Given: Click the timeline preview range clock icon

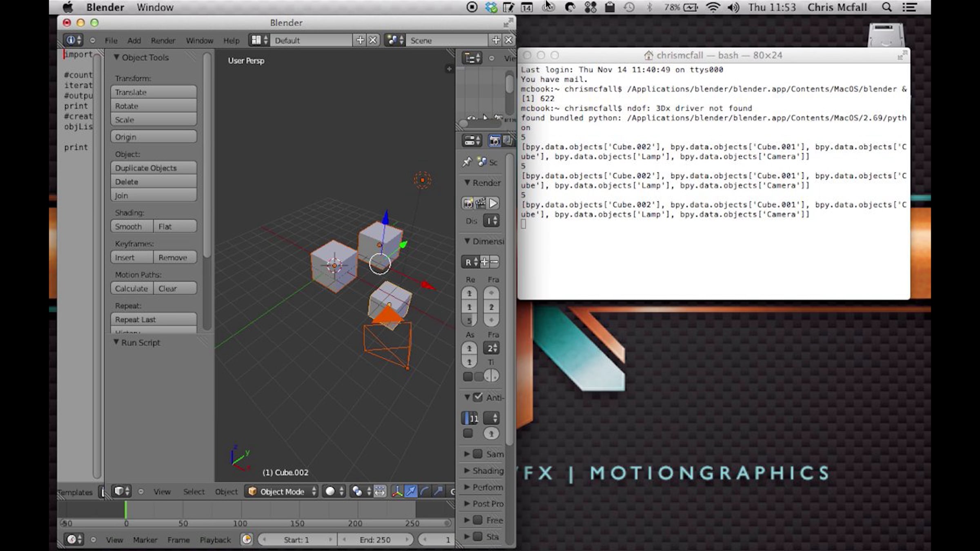Looking at the screenshot, I should [247, 540].
